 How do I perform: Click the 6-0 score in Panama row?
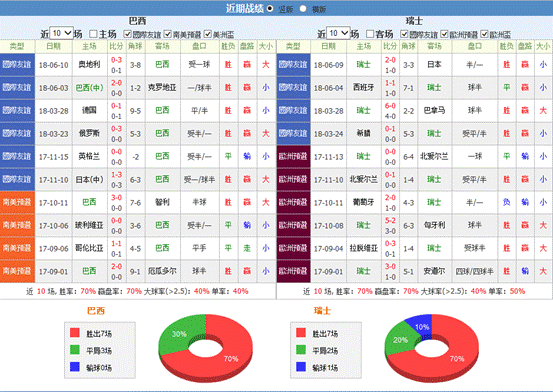pyautogui.click(x=390, y=106)
